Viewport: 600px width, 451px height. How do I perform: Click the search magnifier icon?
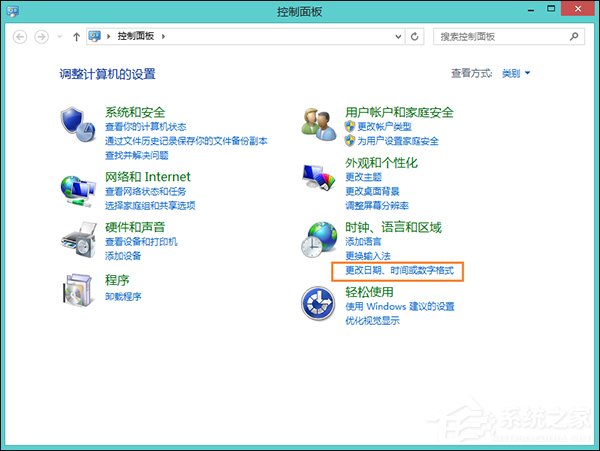click(574, 36)
